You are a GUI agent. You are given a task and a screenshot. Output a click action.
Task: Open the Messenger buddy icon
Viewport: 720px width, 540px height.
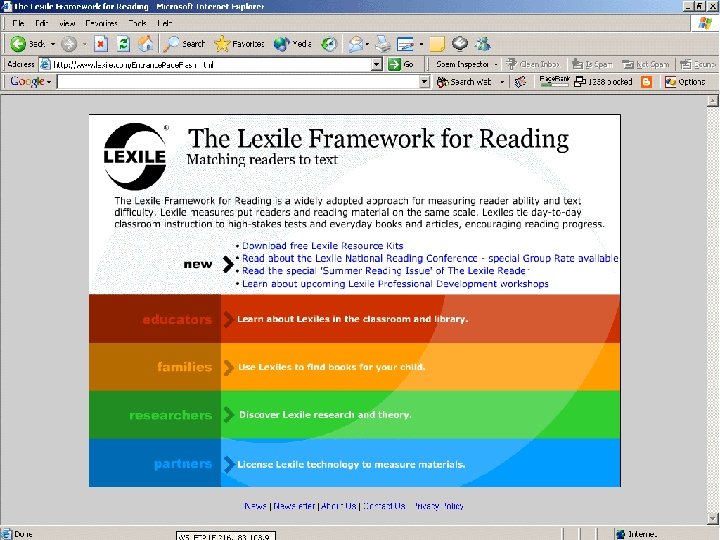(483, 44)
